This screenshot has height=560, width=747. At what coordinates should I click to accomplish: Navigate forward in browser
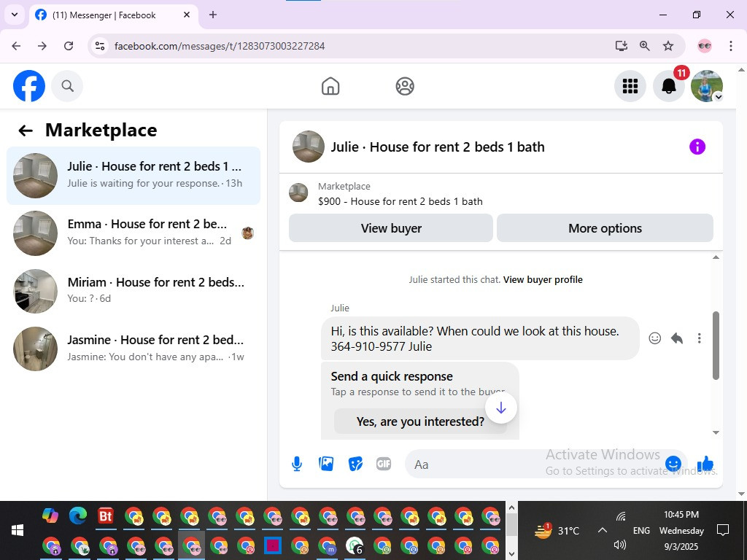(x=42, y=46)
